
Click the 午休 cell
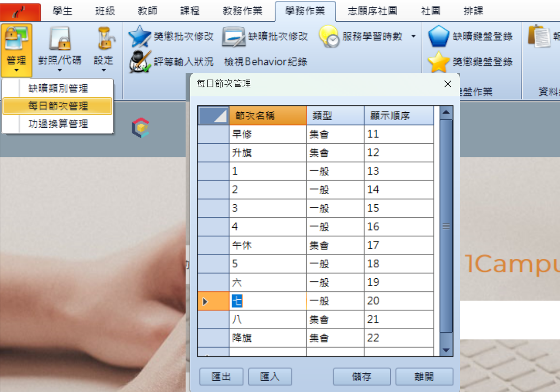click(267, 246)
